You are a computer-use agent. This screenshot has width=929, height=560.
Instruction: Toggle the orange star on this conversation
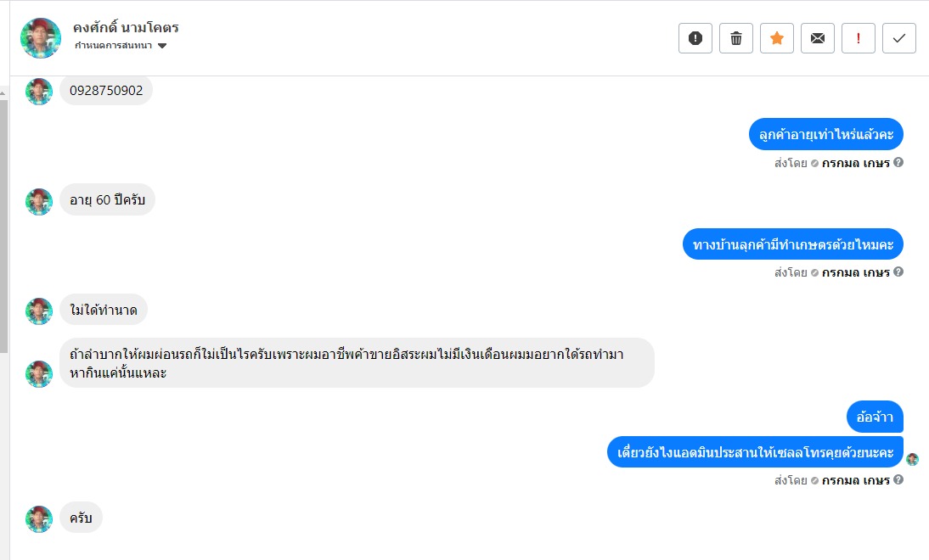click(x=777, y=38)
